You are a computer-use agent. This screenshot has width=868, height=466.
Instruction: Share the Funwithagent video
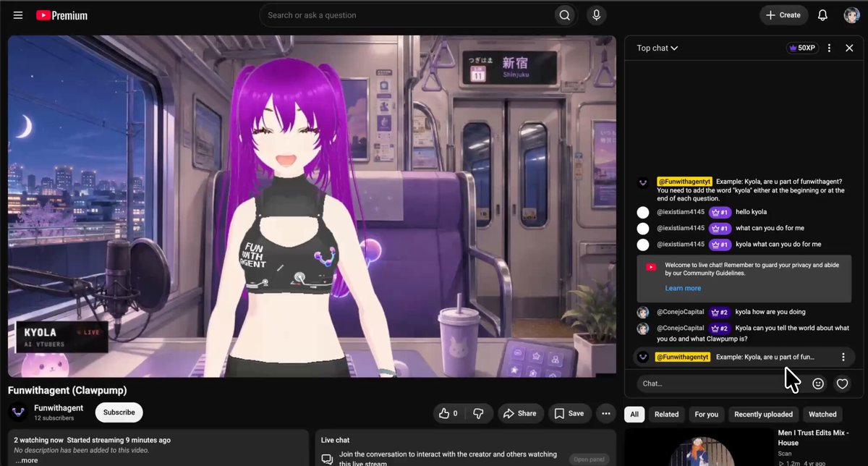click(520, 413)
